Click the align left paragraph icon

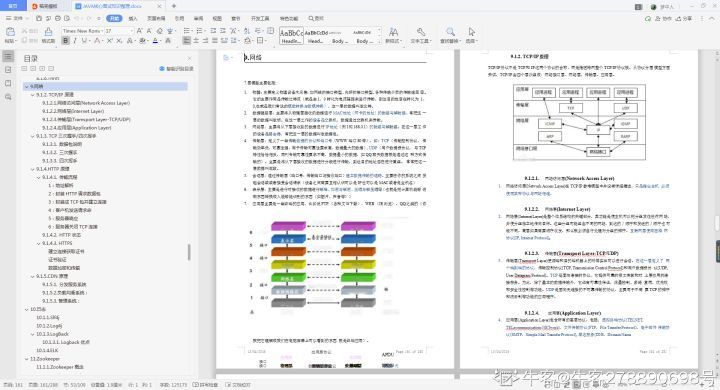pos(186,41)
